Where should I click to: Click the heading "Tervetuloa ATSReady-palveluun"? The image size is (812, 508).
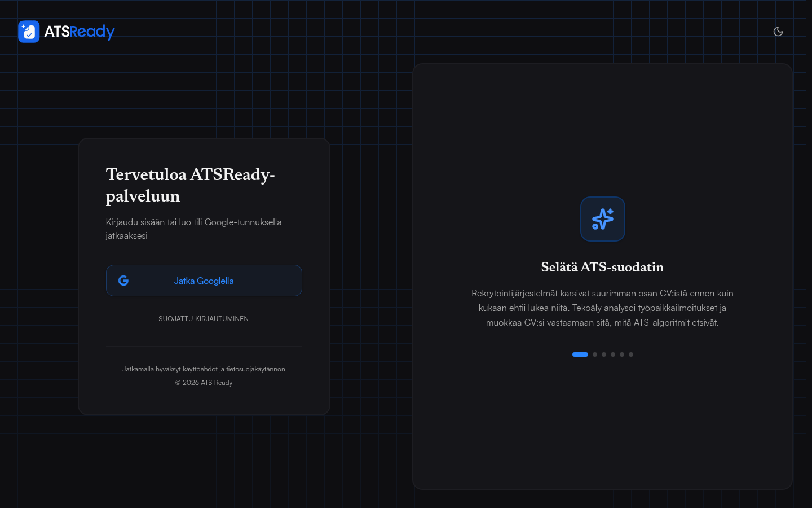click(191, 185)
